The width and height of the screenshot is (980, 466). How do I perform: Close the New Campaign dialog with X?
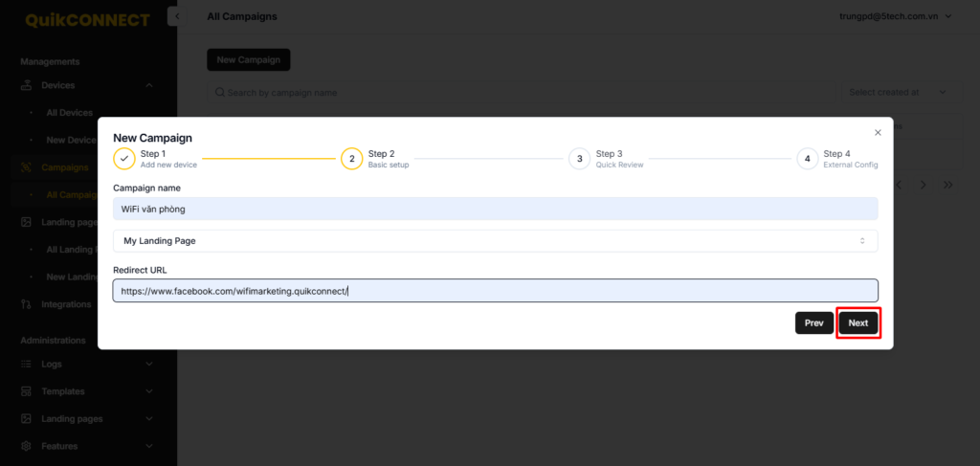tap(878, 132)
